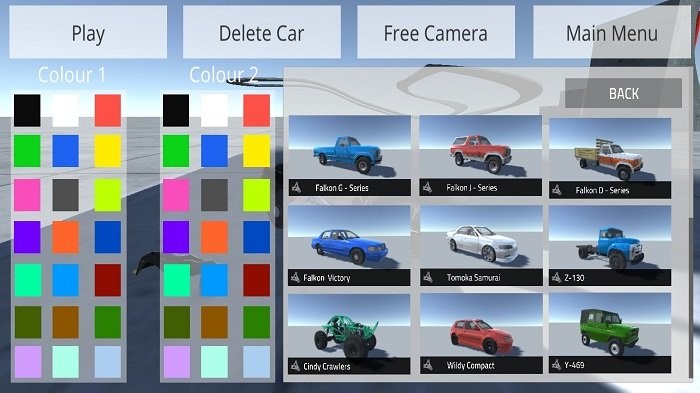Choose the purple swatch under Colour 1
This screenshot has width=700, height=393.
point(27,237)
